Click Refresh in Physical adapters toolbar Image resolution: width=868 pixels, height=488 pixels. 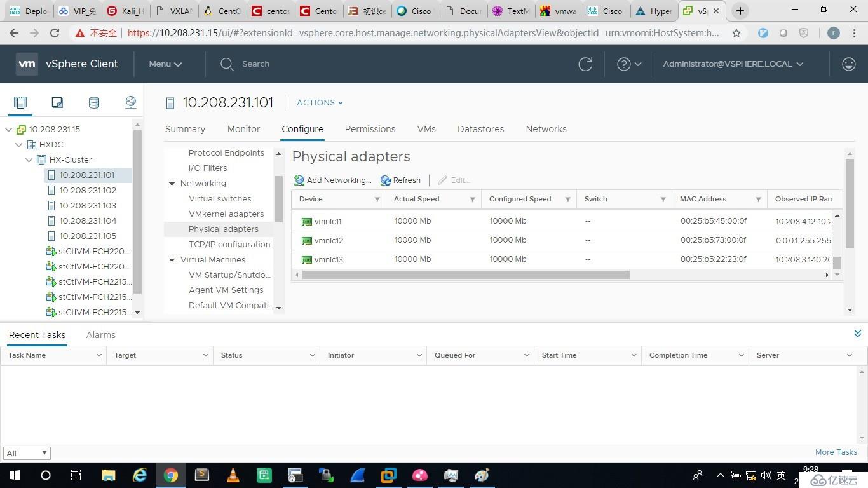pos(400,180)
